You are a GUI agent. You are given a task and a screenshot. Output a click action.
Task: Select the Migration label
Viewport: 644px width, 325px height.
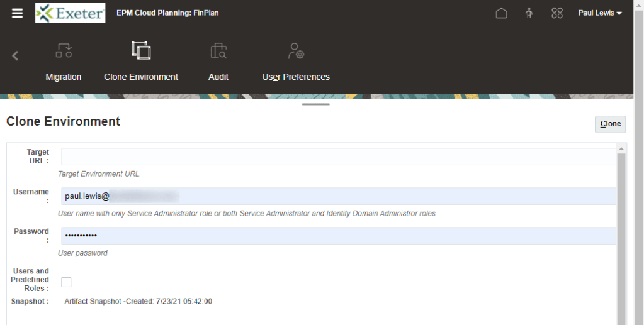click(x=64, y=77)
